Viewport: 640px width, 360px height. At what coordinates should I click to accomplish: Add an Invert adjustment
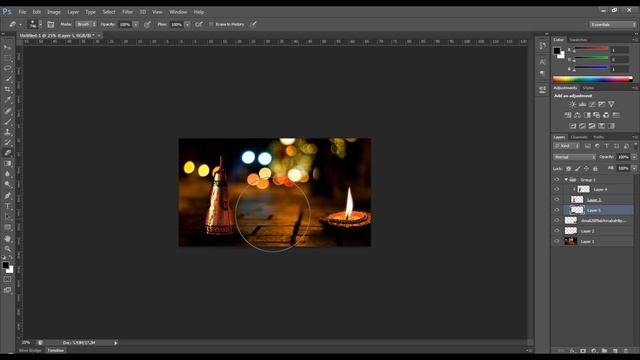(573, 126)
